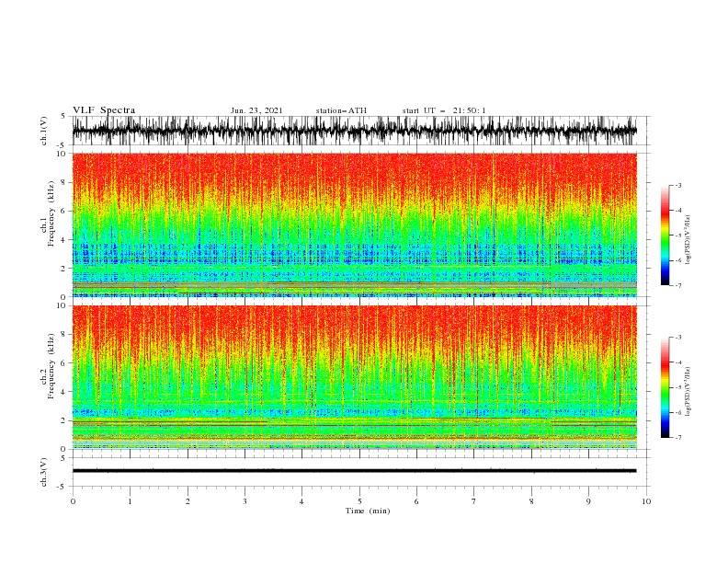Click the time axis tick label "4"
728x563 pixels.
(x=301, y=501)
